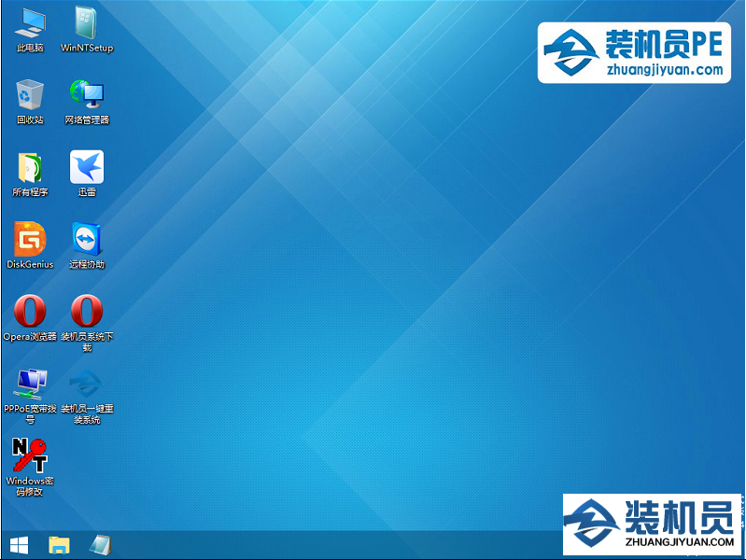Screen dimensions: 746x560
Task: Click an empty area of the taskbar
Action: click(x=327, y=545)
